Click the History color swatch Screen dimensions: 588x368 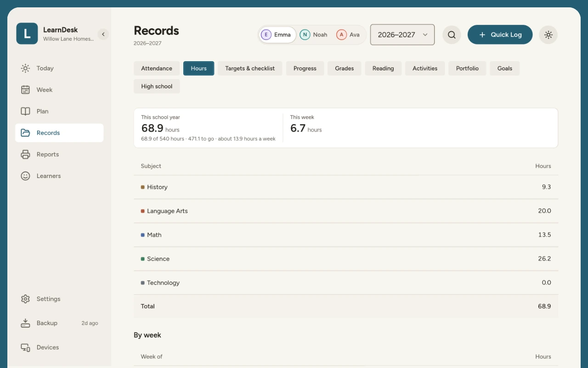click(x=143, y=187)
